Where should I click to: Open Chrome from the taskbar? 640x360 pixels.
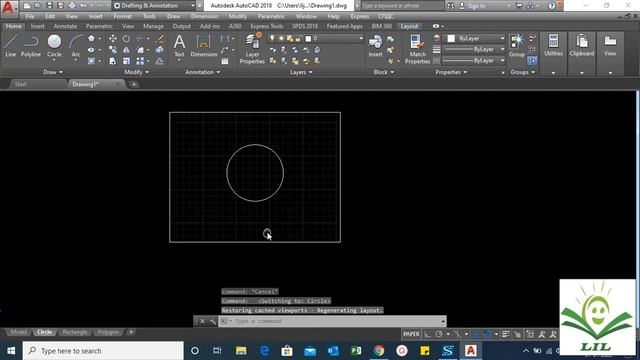click(x=379, y=351)
